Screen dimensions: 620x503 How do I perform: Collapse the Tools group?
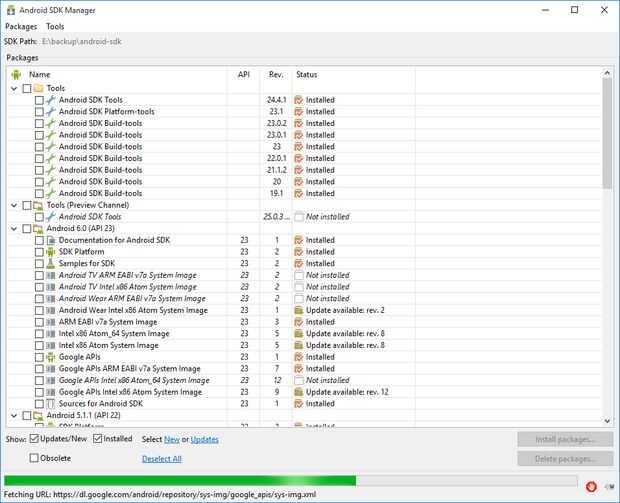[14, 88]
